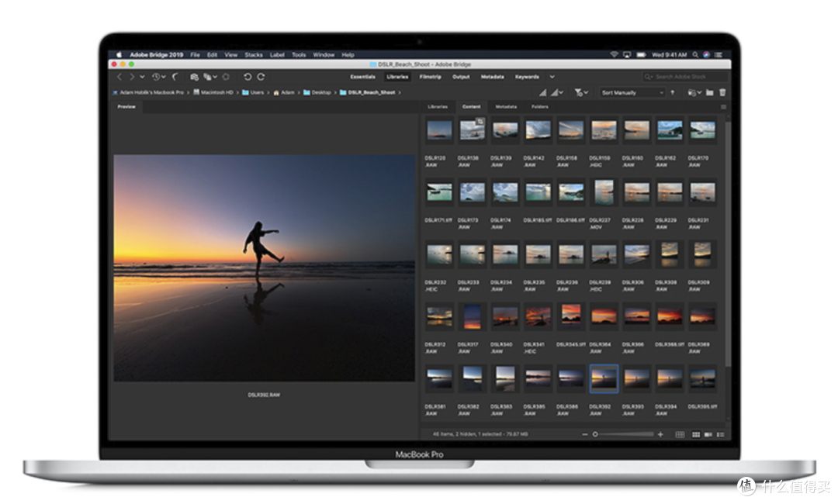838x504 pixels.
Task: Click the Search Adobe Stock field
Action: (x=685, y=77)
